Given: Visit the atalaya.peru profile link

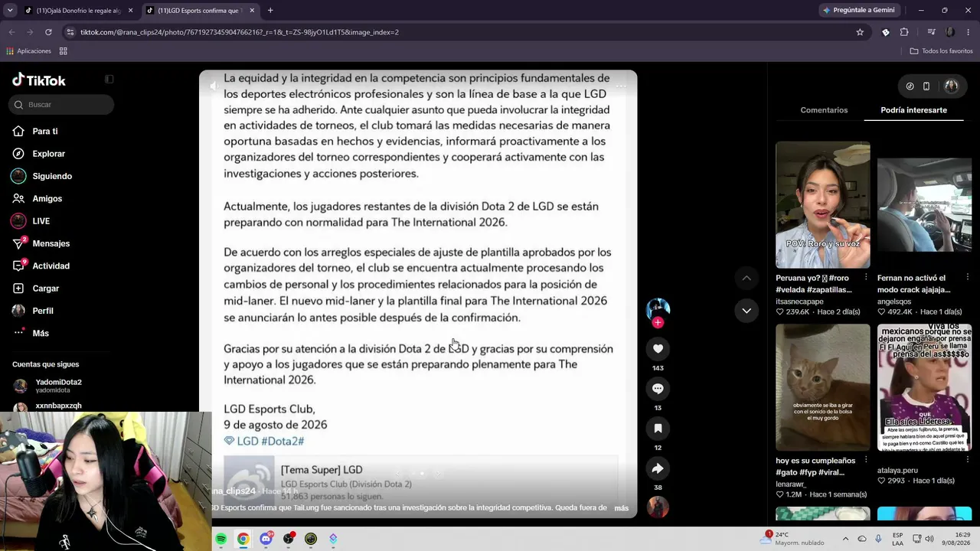Looking at the screenshot, I should [x=897, y=471].
